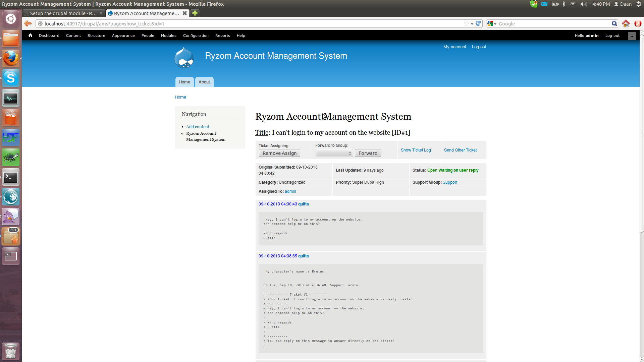This screenshot has height=362, width=644.
Task: Open Appearance admin menu item
Action: coord(123,36)
